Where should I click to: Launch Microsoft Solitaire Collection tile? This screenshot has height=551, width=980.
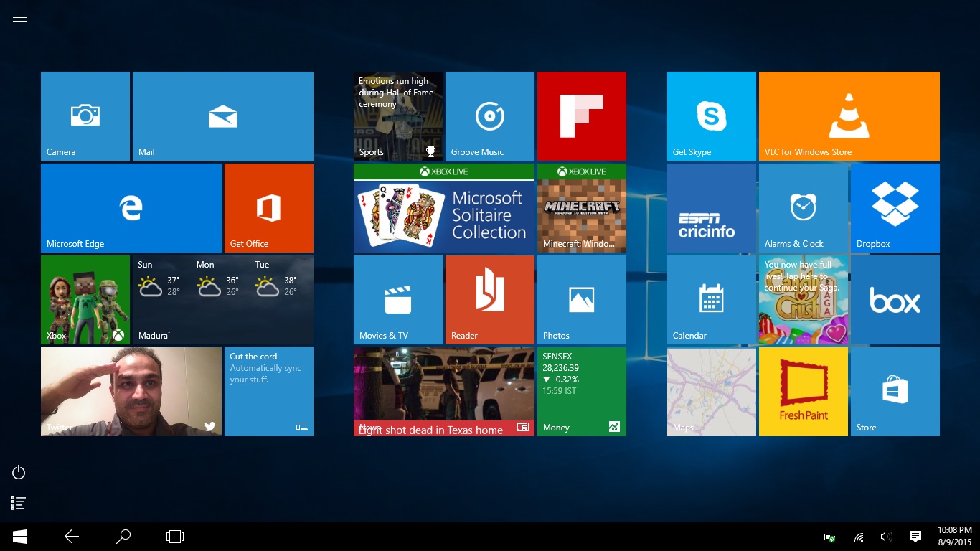tap(444, 208)
